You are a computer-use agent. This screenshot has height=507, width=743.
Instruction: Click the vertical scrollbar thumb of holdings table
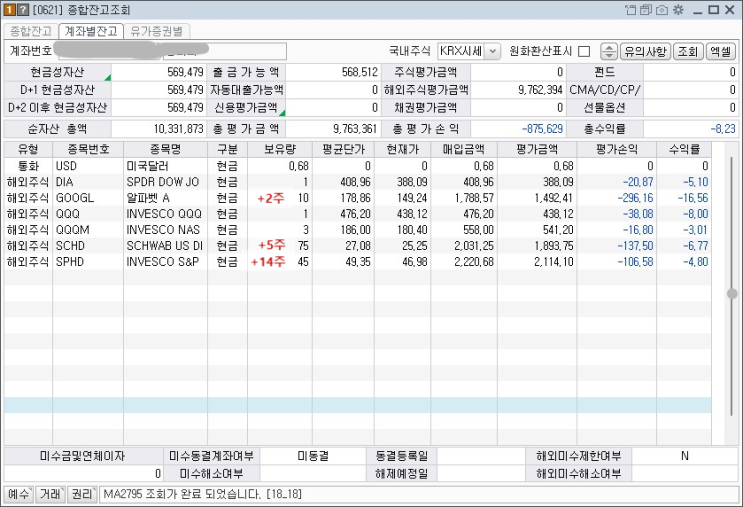732,294
